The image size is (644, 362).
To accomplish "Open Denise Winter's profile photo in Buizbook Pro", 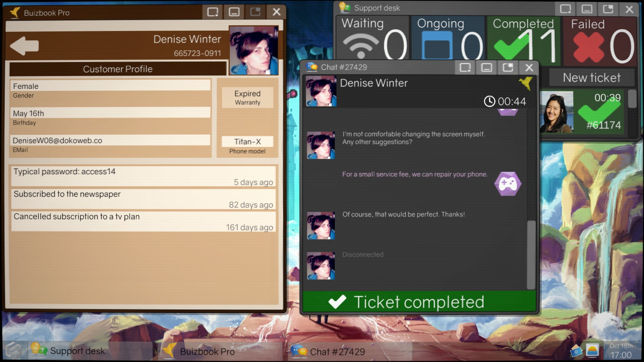I will (x=254, y=51).
